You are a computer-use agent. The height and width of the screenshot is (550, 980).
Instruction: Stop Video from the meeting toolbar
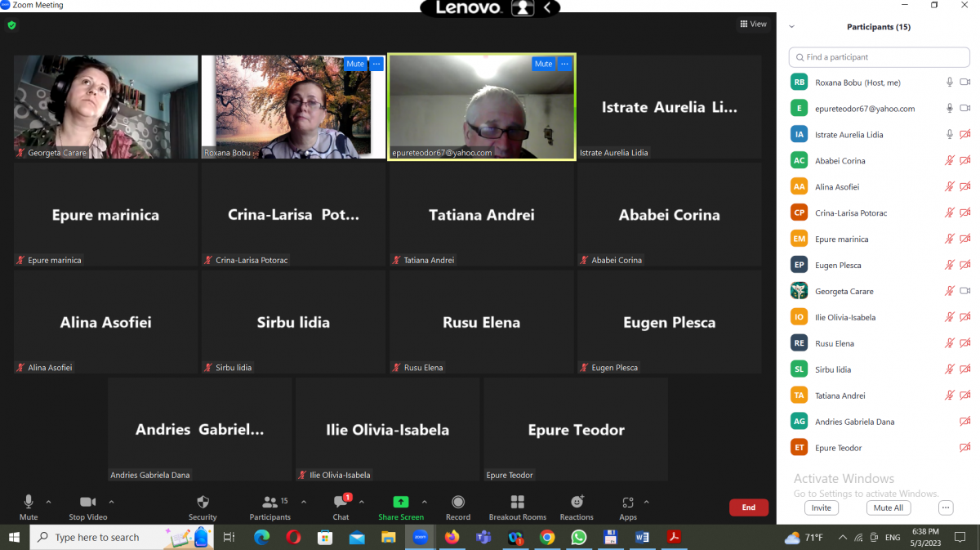[x=87, y=507]
